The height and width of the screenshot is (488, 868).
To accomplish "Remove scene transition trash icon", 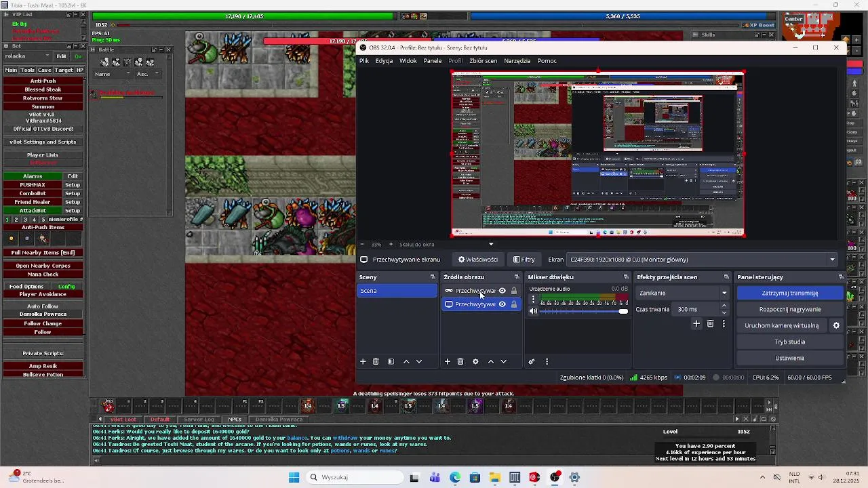I will (711, 324).
